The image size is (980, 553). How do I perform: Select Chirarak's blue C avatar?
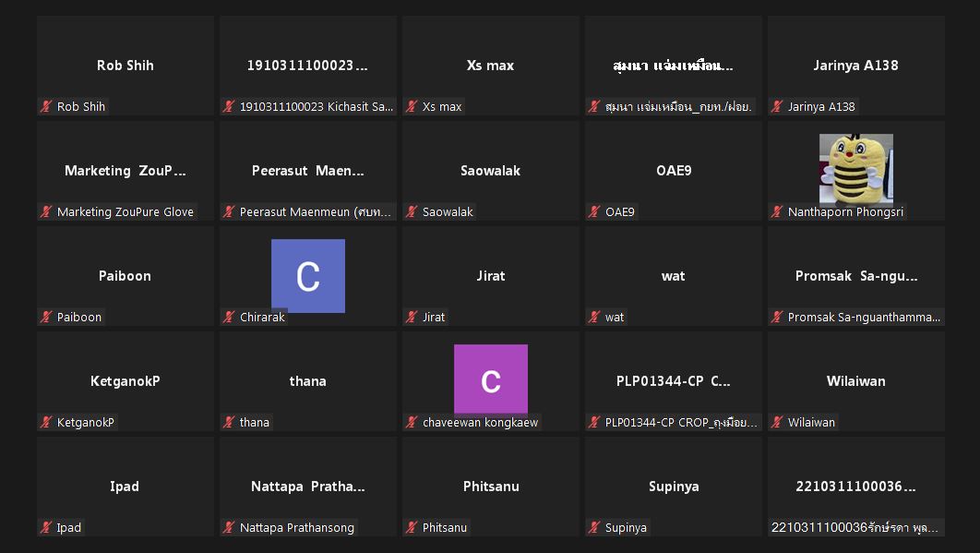click(308, 276)
